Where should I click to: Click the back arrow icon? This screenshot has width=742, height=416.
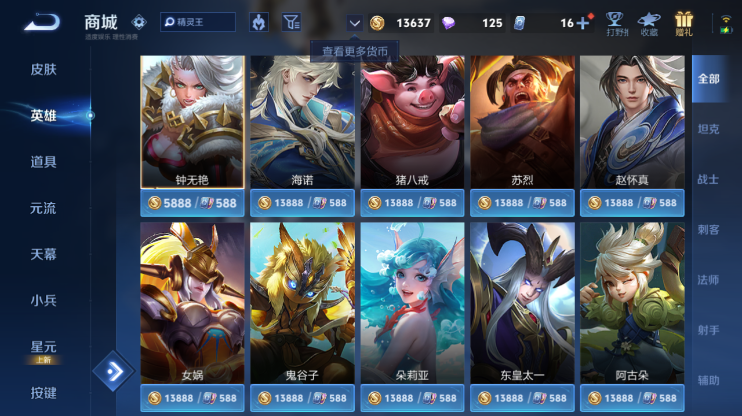click(x=42, y=22)
